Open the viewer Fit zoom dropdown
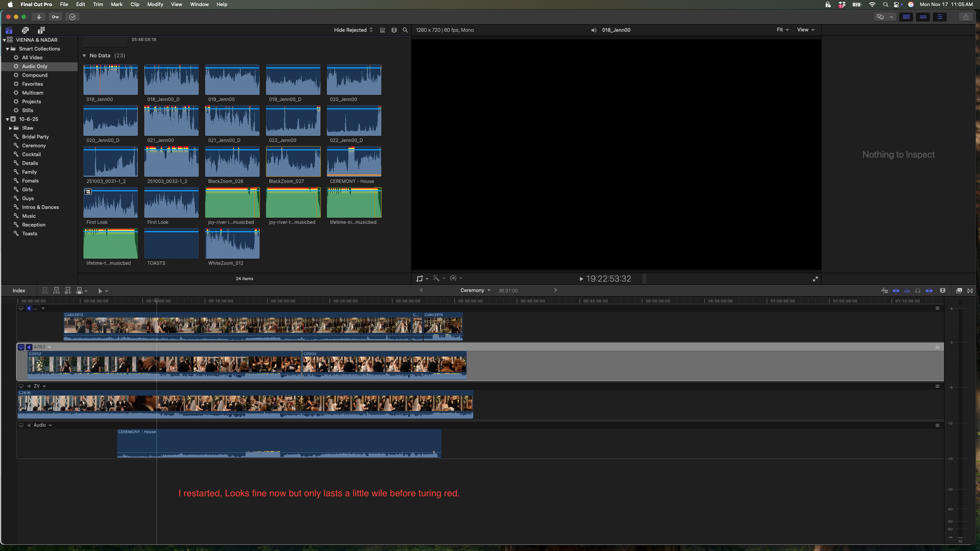This screenshot has width=980, height=551. 782,30
